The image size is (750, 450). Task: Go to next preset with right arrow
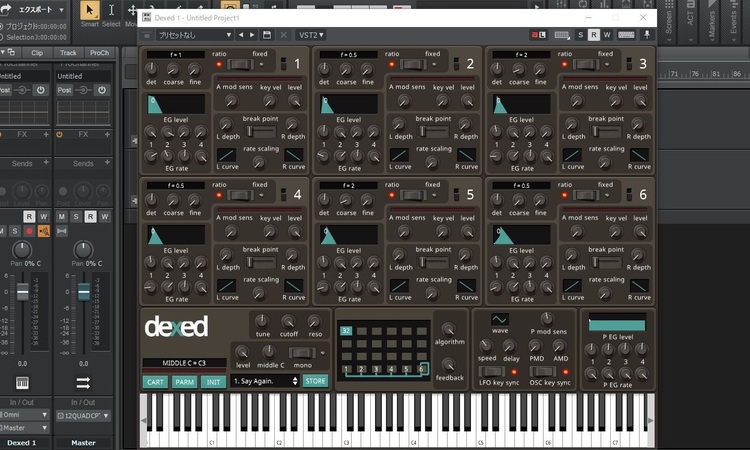point(252,35)
